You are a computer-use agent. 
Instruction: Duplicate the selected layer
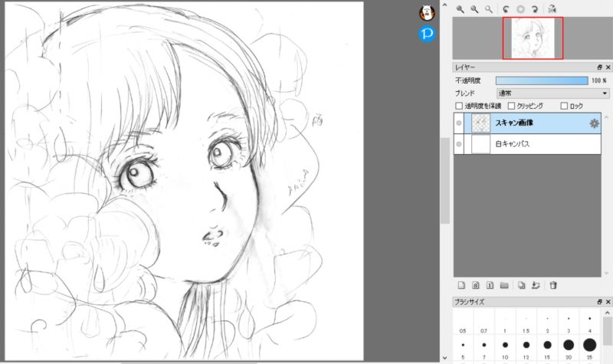[521, 285]
